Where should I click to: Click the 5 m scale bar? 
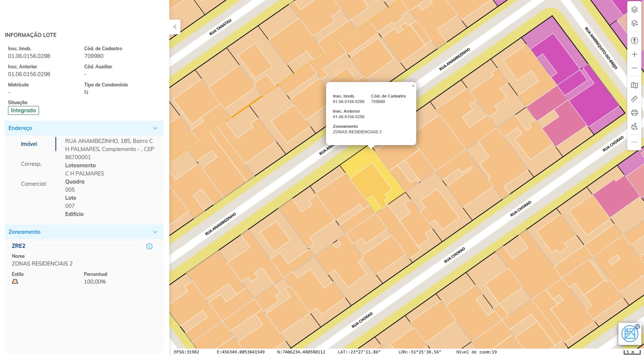coord(632,352)
